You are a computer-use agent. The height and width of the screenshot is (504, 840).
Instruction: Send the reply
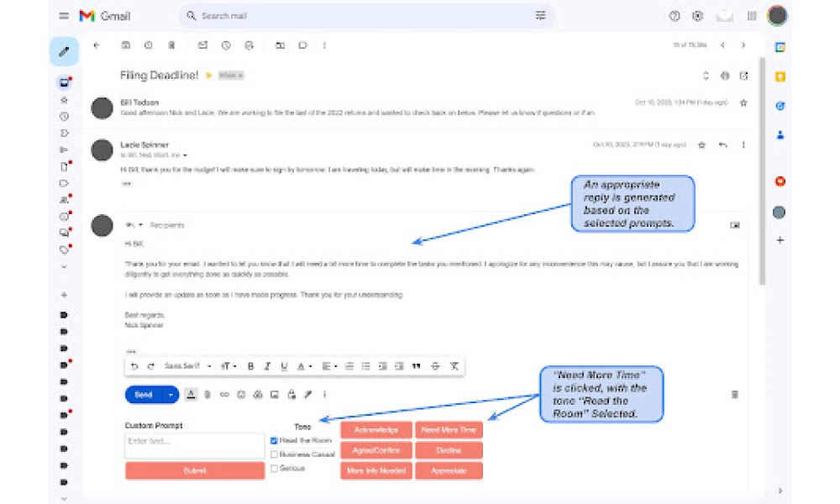tap(143, 395)
